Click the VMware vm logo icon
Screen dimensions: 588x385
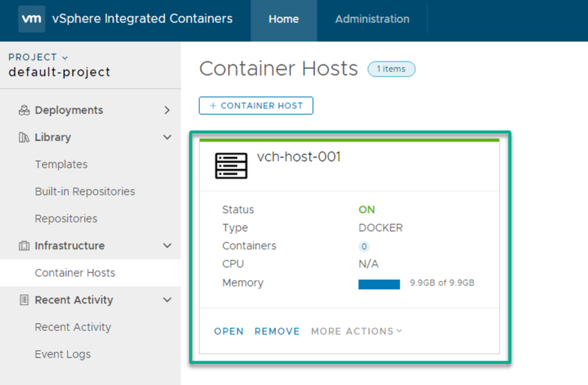pos(32,19)
